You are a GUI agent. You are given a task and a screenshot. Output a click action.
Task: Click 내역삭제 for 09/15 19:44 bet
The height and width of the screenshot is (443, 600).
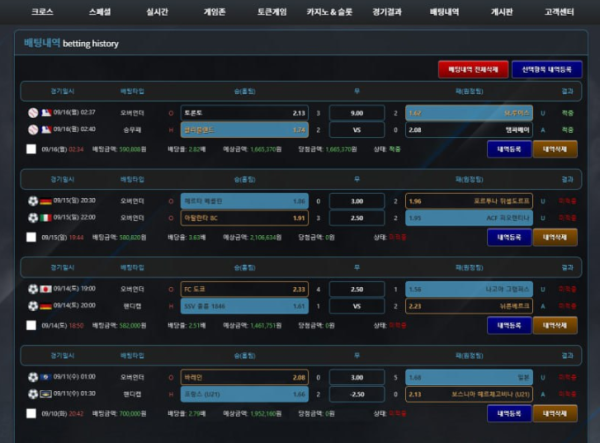(555, 237)
